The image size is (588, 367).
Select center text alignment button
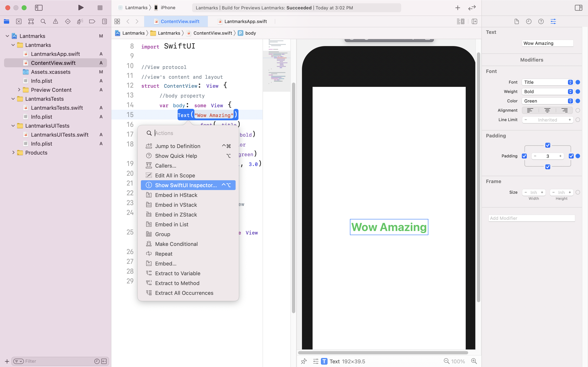click(547, 111)
